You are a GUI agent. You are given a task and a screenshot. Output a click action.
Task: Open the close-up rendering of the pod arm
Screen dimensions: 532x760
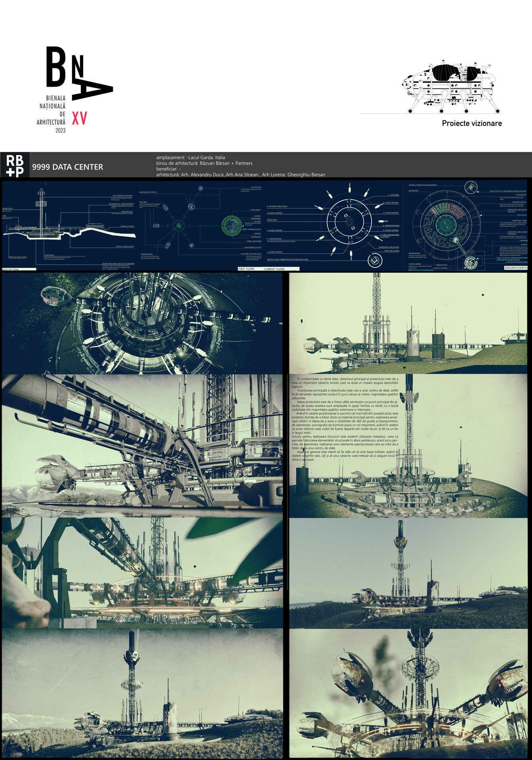point(142,445)
